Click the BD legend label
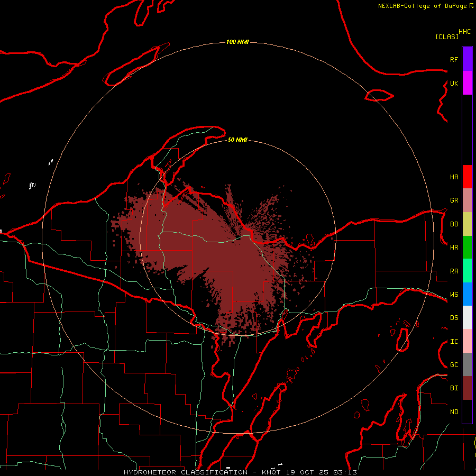476x476 pixels. coord(454,224)
